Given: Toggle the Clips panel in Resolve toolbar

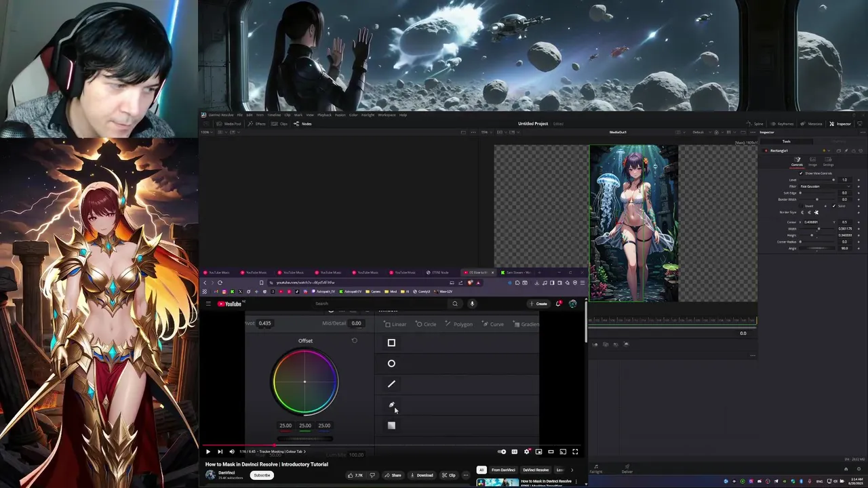Looking at the screenshot, I should [x=279, y=124].
